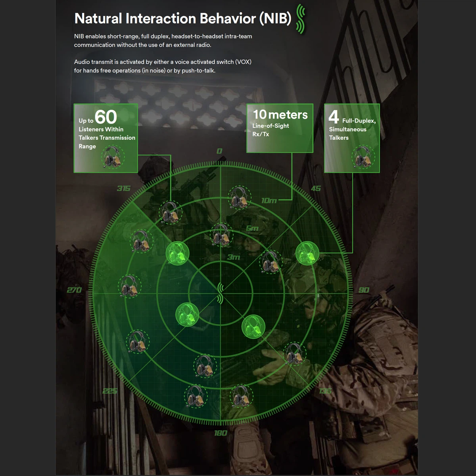
Task: Select the 0 bearing label on the radar
Action: pyautogui.click(x=219, y=151)
